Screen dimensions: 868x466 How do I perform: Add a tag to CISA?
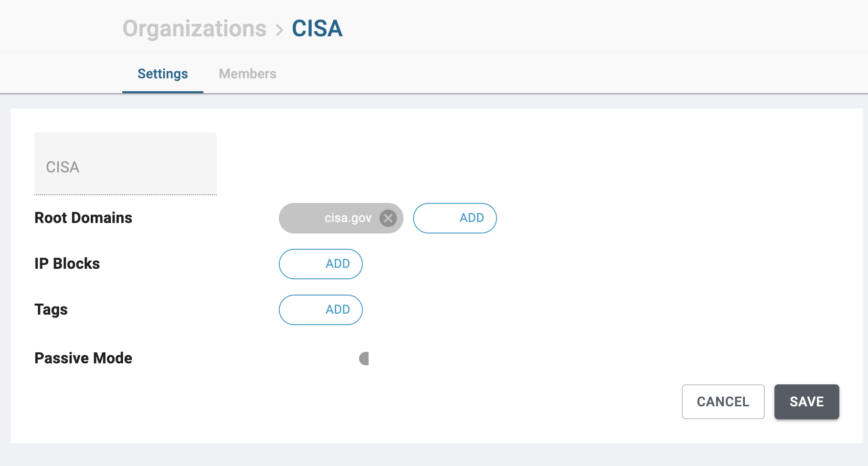click(320, 309)
